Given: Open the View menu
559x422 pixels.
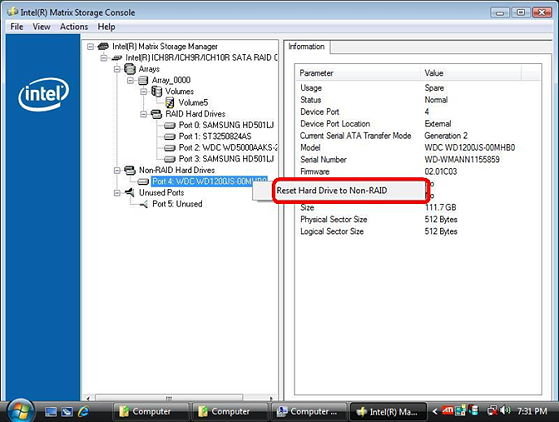Looking at the screenshot, I should click(41, 27).
